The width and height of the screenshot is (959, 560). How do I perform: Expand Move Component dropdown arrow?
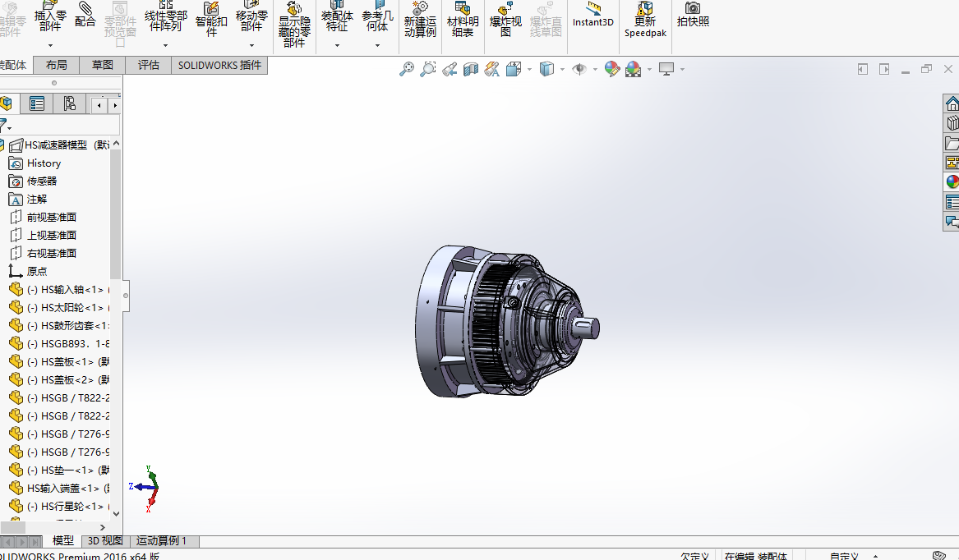251,45
